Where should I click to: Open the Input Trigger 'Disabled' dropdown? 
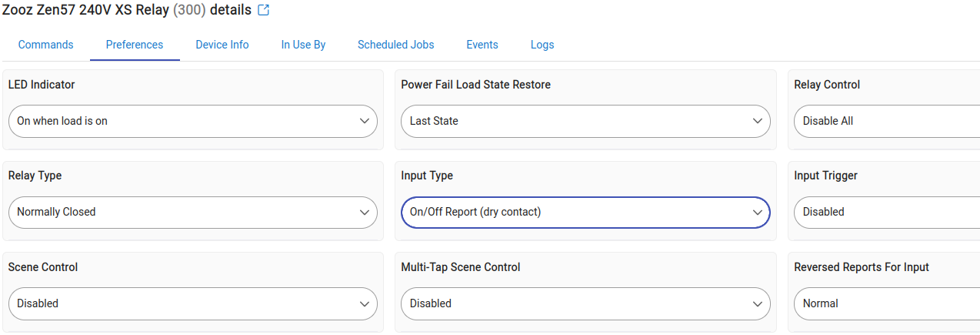pyautogui.click(x=887, y=213)
